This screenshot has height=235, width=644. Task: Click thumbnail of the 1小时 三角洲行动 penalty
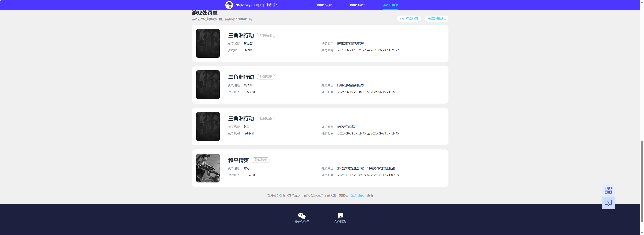(x=208, y=43)
